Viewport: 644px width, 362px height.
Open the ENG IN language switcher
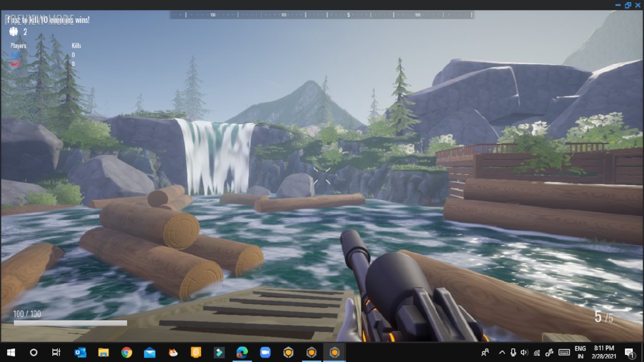580,352
